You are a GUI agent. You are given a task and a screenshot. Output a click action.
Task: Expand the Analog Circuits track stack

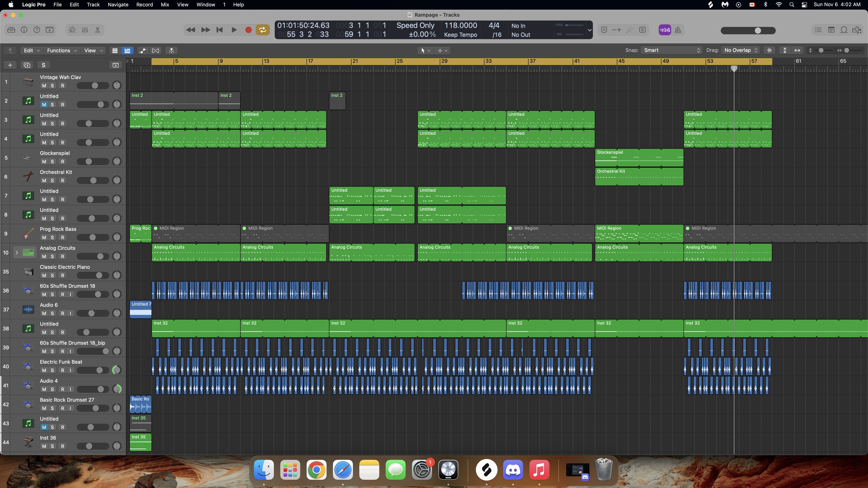(x=16, y=252)
